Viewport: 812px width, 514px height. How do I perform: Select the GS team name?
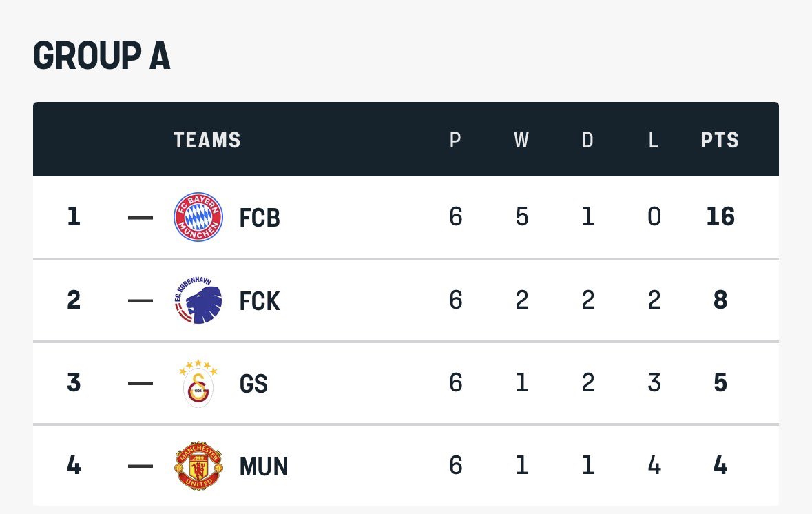pos(253,384)
